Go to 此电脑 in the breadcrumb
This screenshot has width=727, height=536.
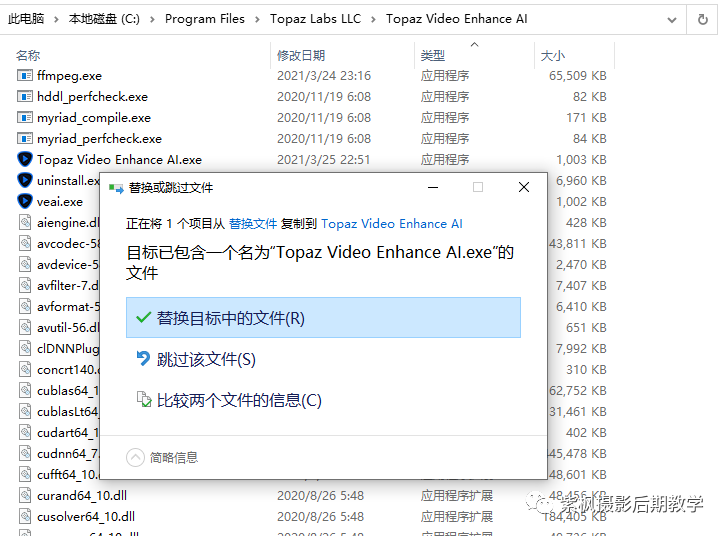pos(26,19)
